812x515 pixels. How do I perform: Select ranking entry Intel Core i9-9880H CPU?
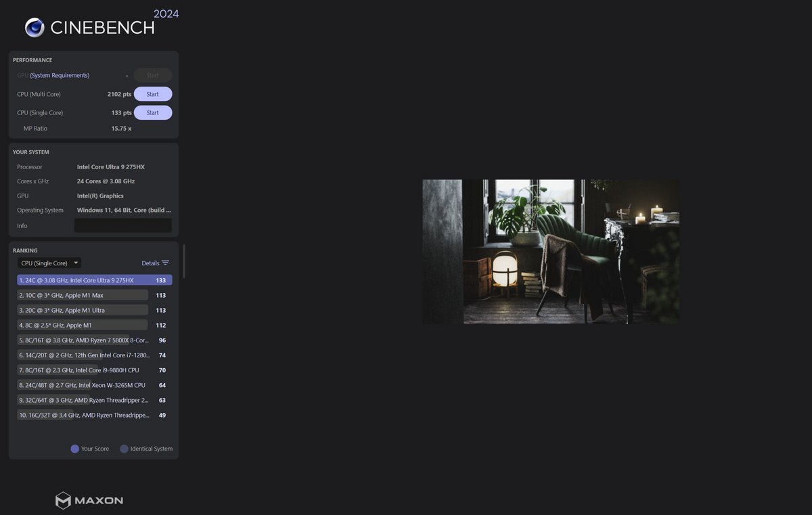(94, 370)
